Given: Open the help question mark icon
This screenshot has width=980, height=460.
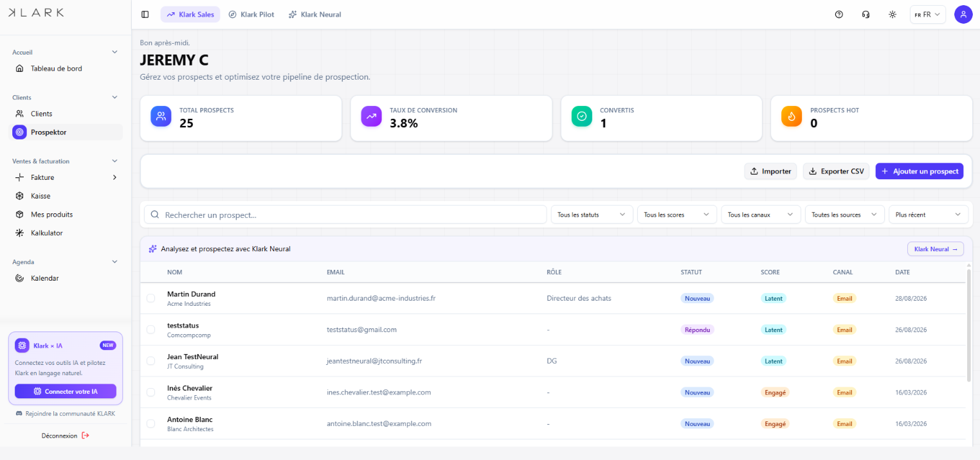Looking at the screenshot, I should (839, 14).
